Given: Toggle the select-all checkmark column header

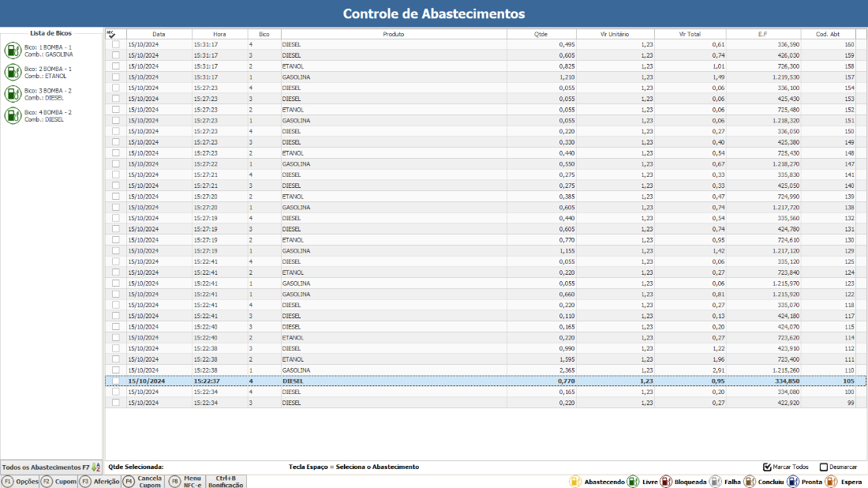Looking at the screenshot, I should coord(111,34).
